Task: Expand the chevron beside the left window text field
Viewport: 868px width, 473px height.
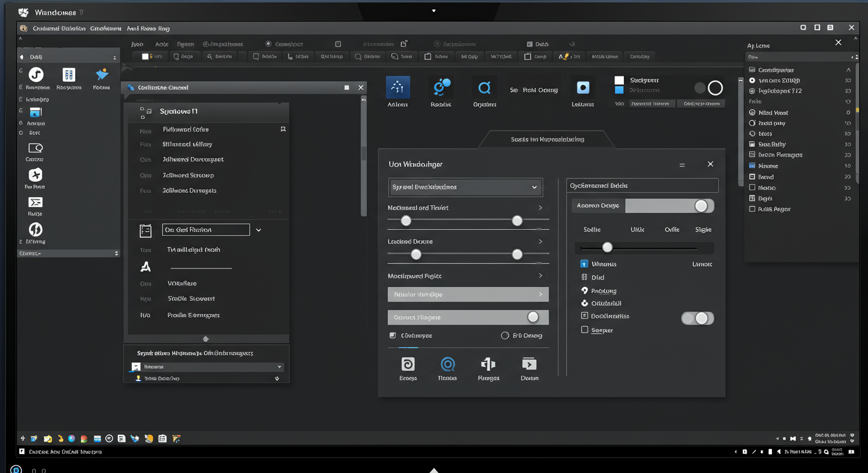Action: coord(258,230)
